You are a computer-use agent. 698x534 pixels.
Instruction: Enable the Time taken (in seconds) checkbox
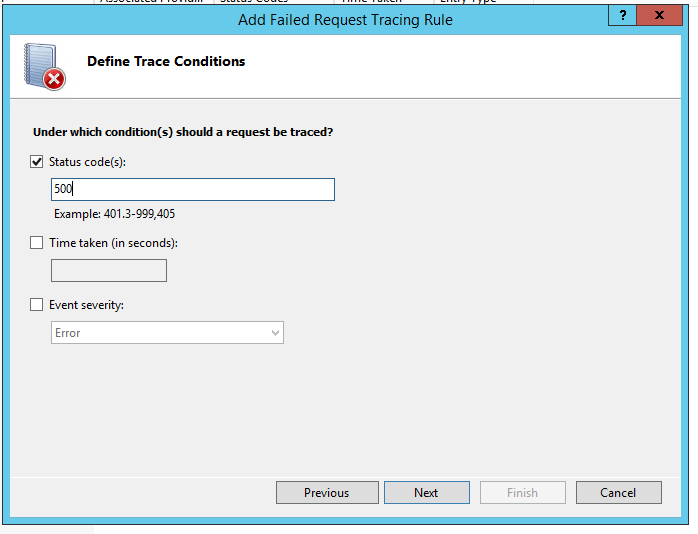click(x=37, y=243)
